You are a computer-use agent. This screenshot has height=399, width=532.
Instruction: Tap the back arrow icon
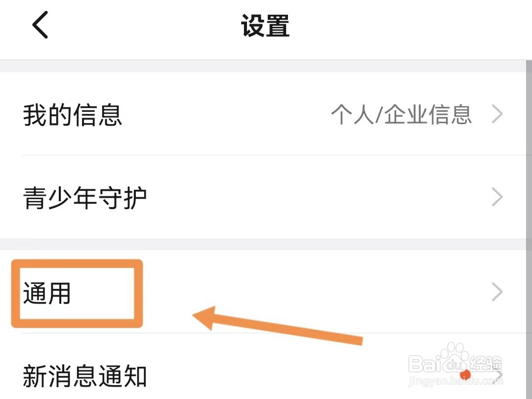(x=40, y=25)
